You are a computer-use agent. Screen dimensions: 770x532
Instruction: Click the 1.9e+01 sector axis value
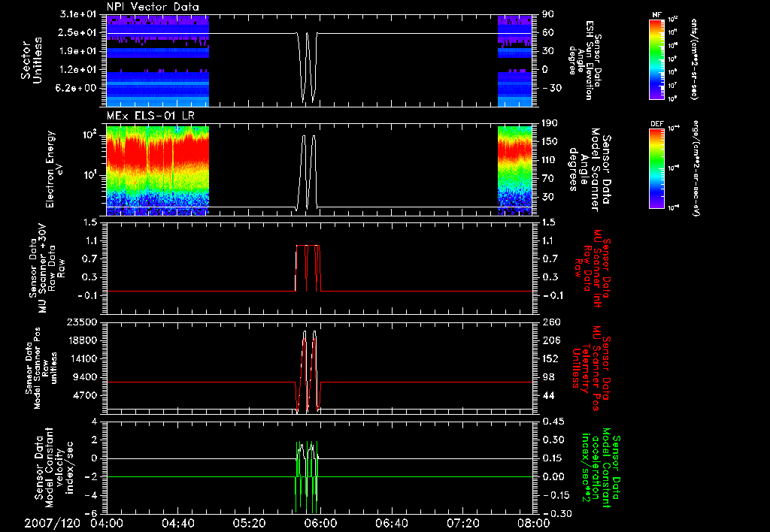point(78,51)
